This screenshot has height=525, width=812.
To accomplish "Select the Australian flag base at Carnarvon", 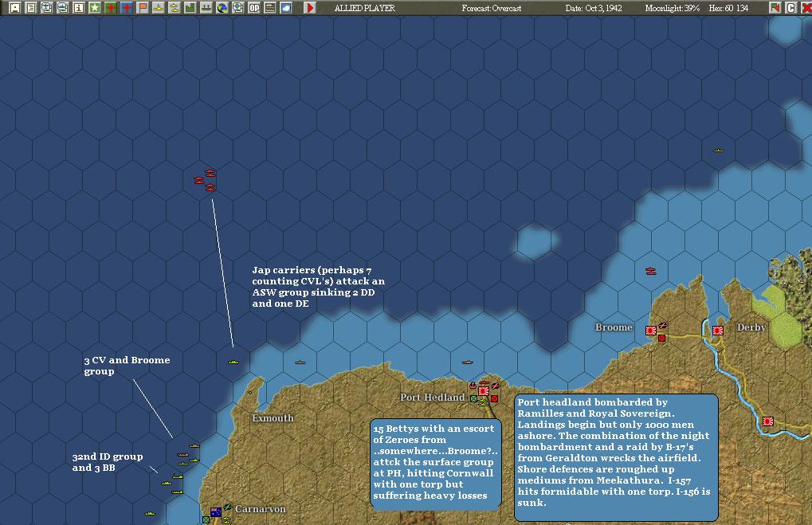I will 216,512.
